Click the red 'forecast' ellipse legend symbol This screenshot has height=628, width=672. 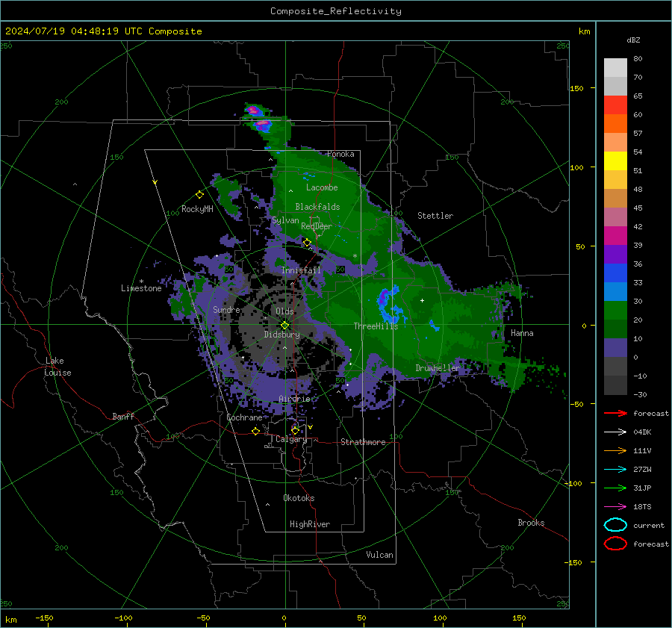[x=615, y=544]
